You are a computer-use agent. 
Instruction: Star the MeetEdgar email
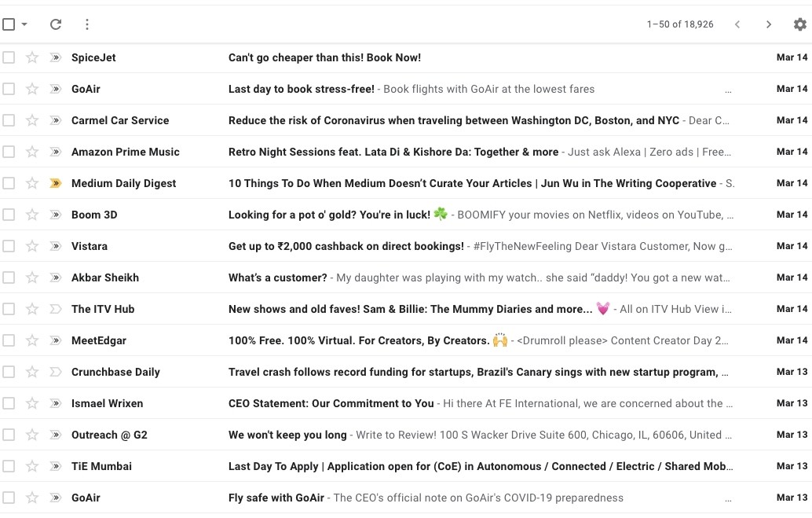(x=32, y=340)
